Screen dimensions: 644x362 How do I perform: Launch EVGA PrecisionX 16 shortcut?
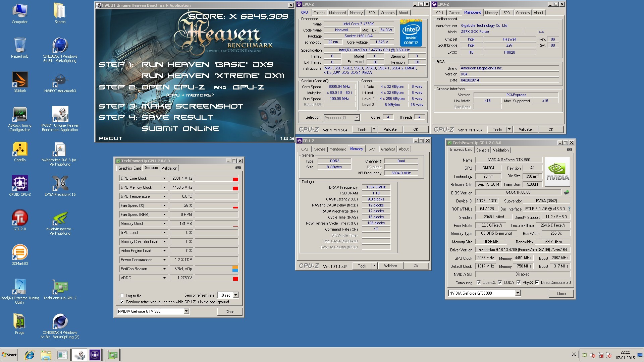(x=60, y=186)
